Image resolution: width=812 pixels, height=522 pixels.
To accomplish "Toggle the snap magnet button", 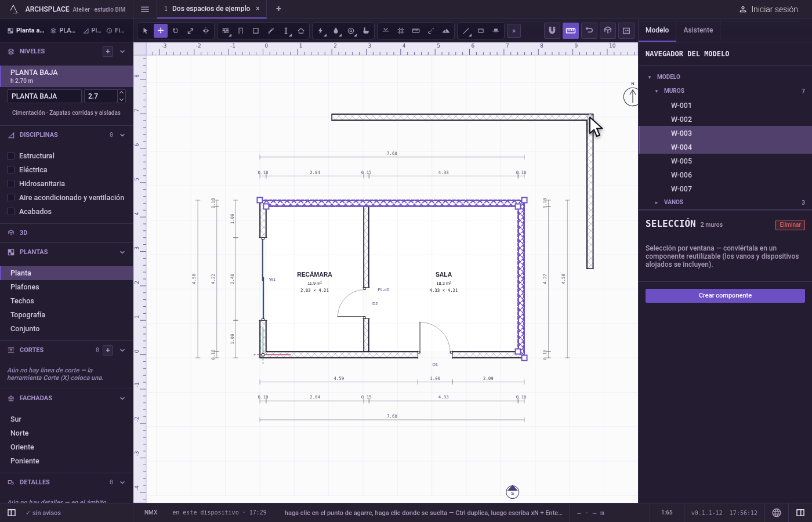I will [x=552, y=31].
